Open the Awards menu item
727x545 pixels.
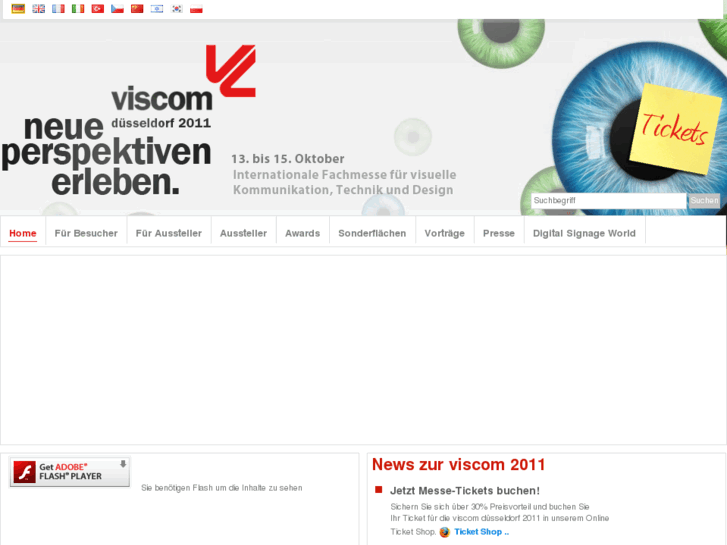(x=302, y=233)
